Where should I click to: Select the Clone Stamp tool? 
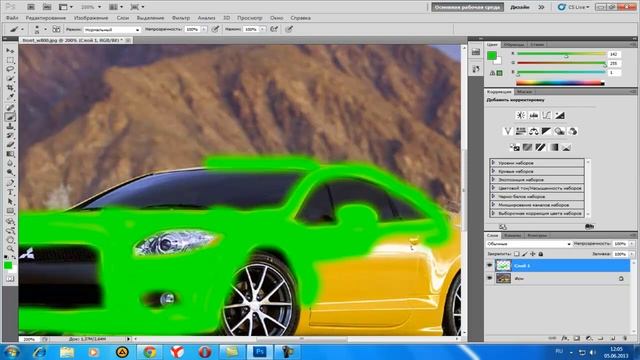(10, 126)
